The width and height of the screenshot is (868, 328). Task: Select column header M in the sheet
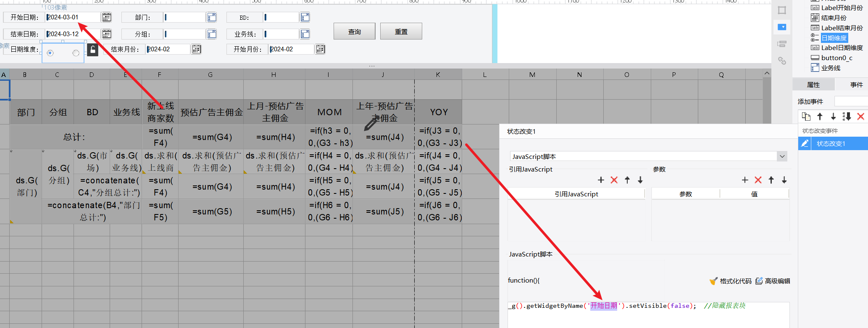532,74
